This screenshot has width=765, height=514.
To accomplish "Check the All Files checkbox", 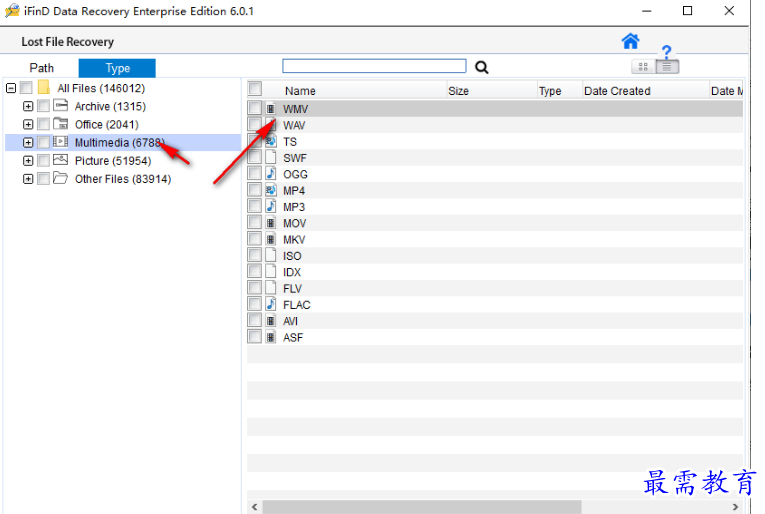I will coord(26,88).
